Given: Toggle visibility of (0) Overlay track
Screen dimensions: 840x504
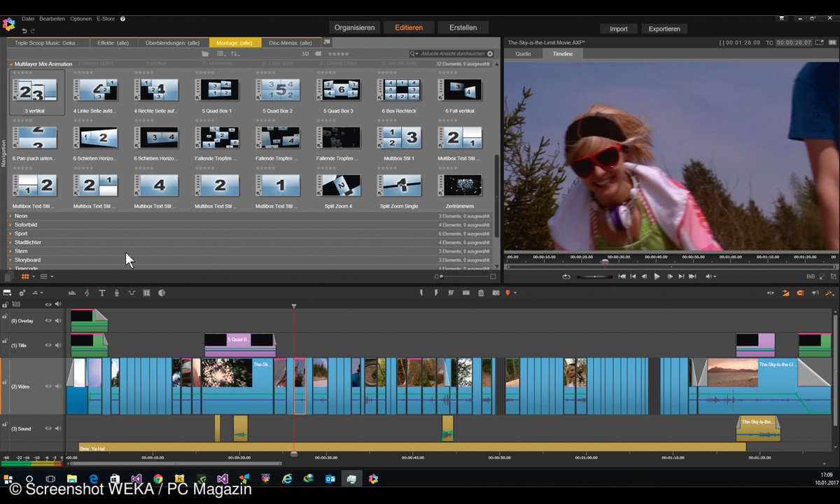Looking at the screenshot, I should point(48,321).
